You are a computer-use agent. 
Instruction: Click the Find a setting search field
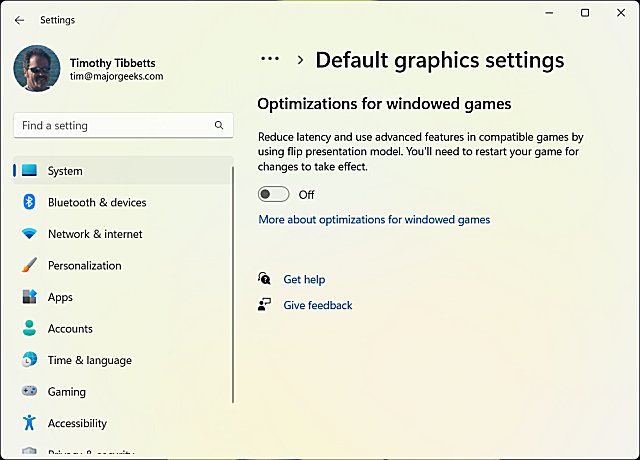(110, 126)
